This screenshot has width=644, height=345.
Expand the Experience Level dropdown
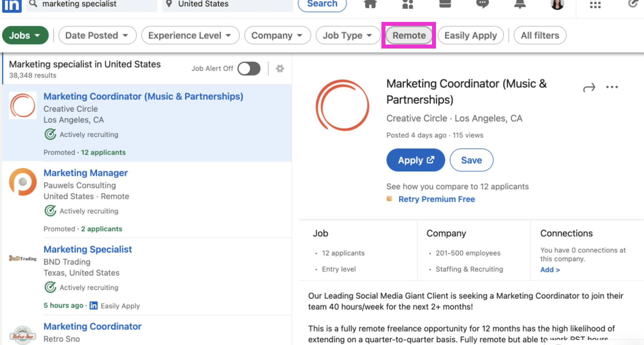point(190,35)
